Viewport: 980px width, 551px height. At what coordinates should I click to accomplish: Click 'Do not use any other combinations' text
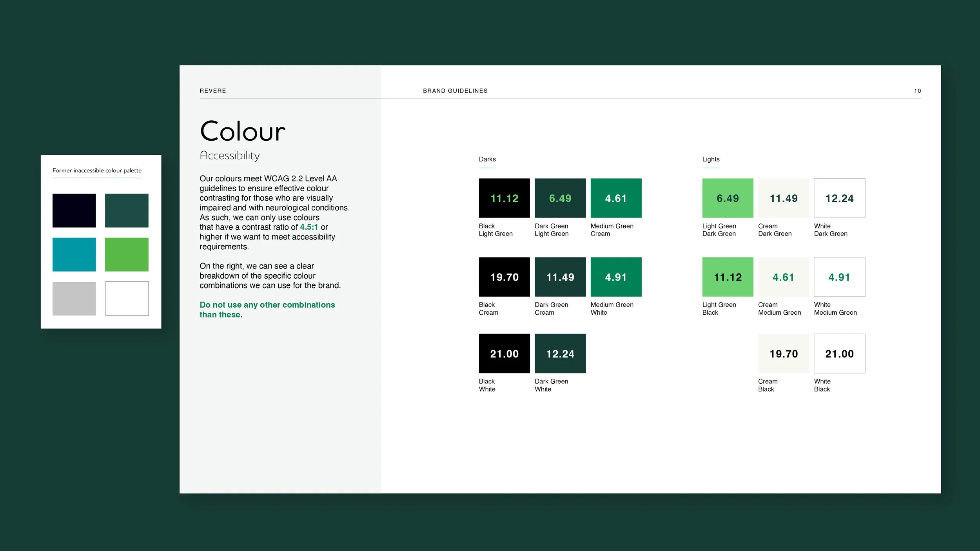[267, 305]
